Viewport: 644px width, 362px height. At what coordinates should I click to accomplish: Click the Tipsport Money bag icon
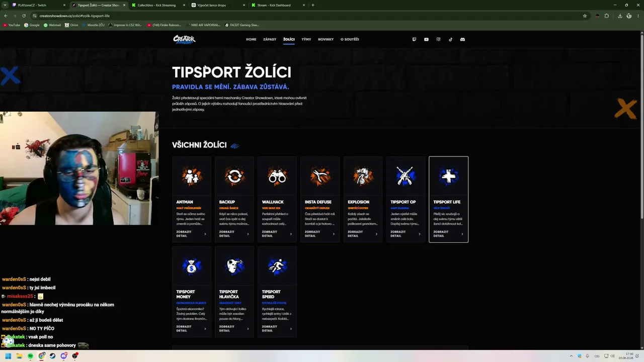(191, 266)
